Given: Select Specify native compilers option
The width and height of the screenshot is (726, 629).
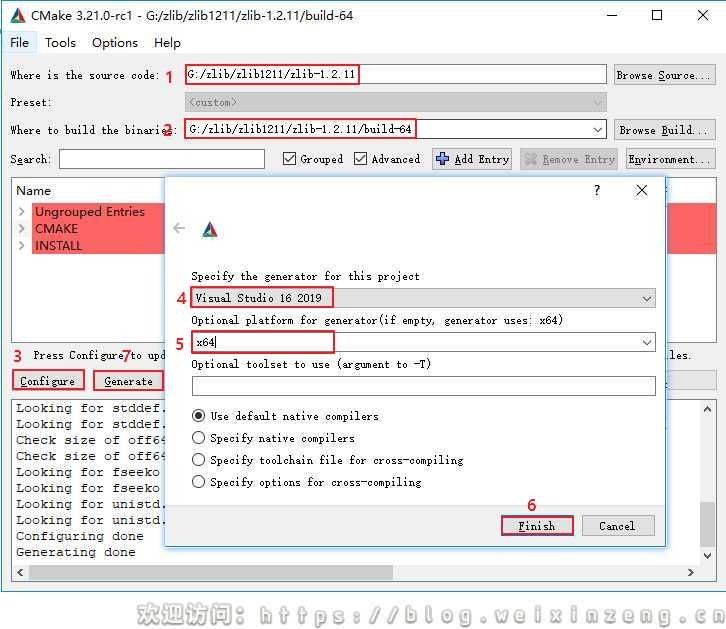Looking at the screenshot, I should coord(198,437).
